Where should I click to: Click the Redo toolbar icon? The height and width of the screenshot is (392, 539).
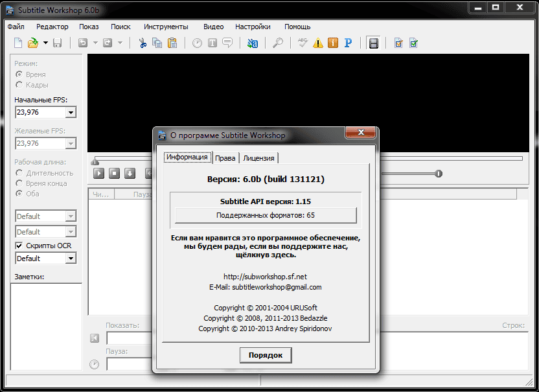pos(108,43)
